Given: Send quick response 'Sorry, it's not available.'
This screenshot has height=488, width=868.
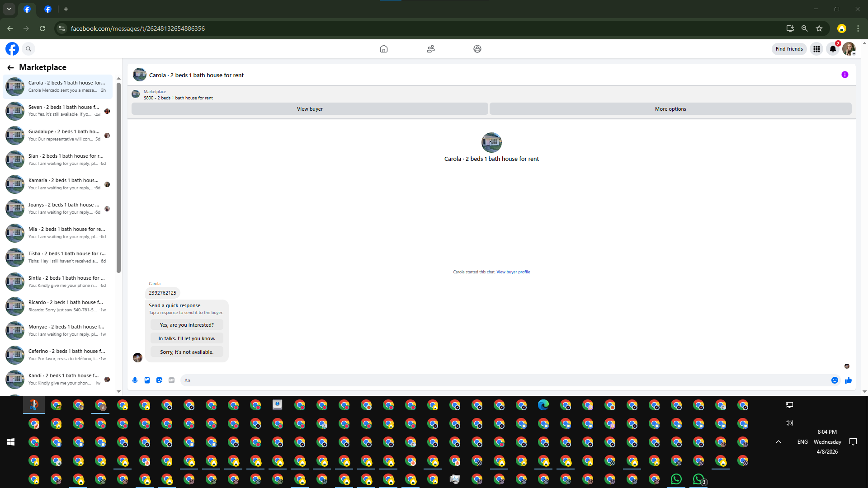Looking at the screenshot, I should [x=187, y=352].
